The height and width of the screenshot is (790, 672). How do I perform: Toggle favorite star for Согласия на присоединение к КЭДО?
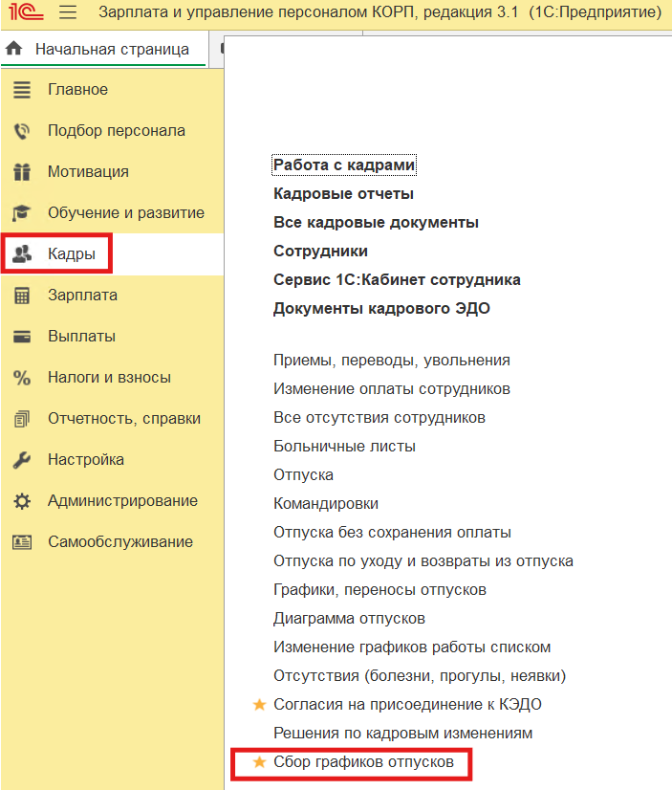coord(259,704)
